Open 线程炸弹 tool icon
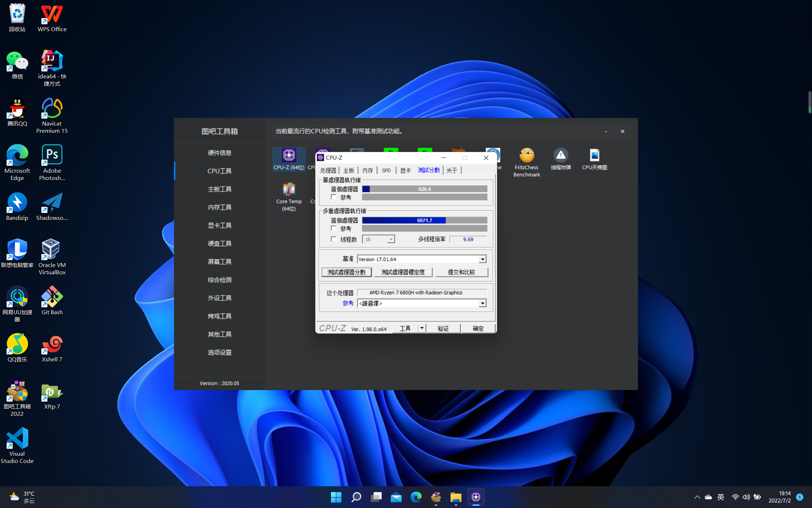 pos(561,160)
